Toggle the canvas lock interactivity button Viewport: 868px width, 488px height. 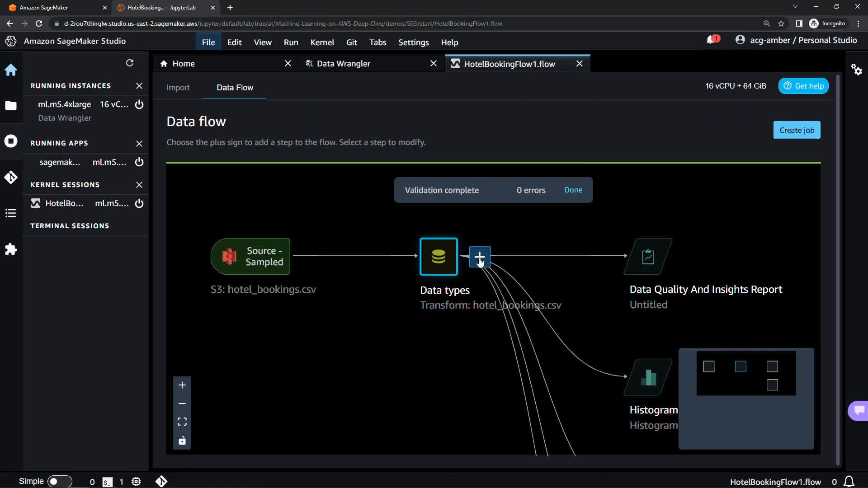182,441
